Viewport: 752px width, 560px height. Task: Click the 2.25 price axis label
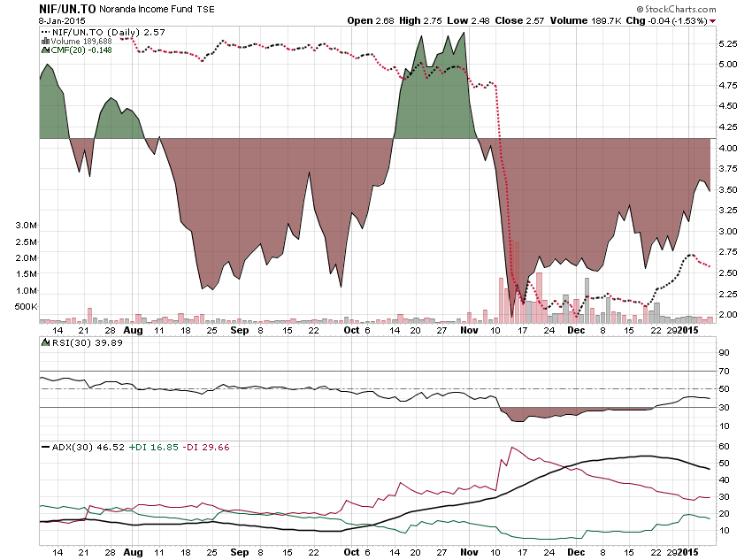point(728,294)
